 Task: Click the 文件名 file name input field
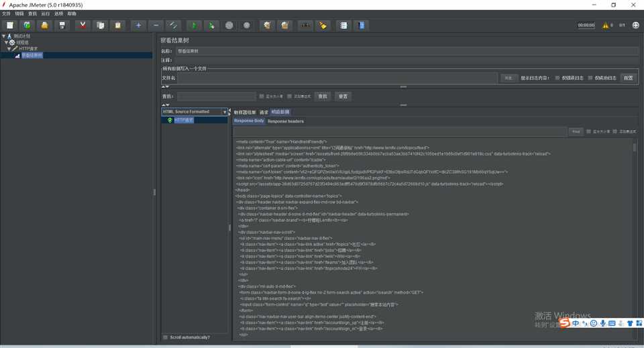[337, 78]
